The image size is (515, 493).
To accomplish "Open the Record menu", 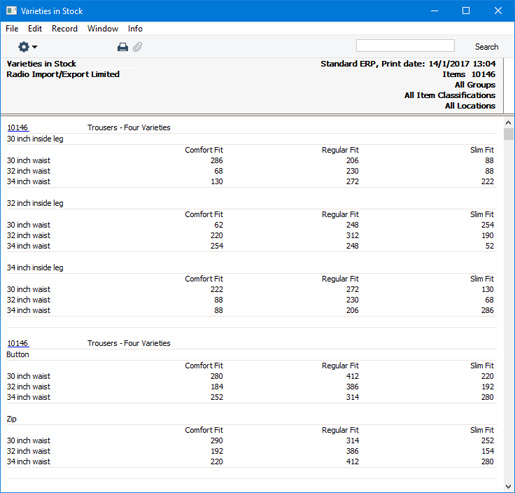I will pyautogui.click(x=64, y=29).
